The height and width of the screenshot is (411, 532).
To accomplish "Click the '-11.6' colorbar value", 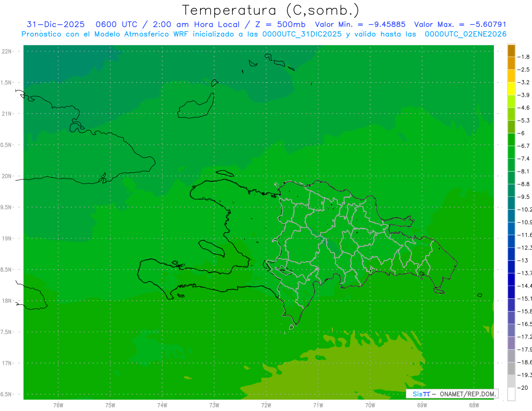I will click(x=525, y=235).
